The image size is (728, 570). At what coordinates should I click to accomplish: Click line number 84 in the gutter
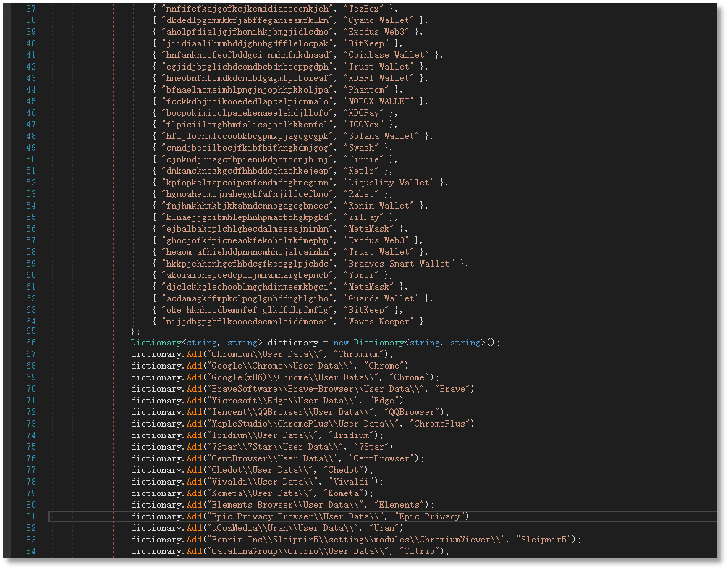31,551
